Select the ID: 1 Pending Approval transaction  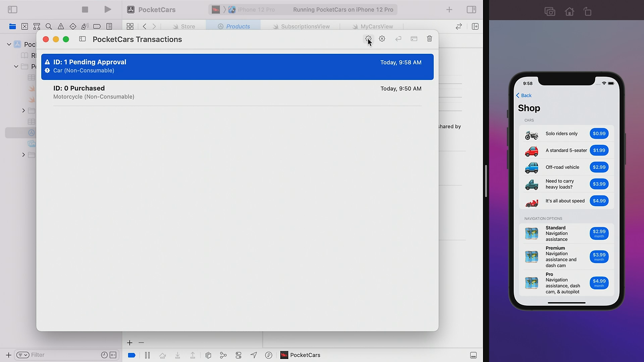[x=237, y=66]
